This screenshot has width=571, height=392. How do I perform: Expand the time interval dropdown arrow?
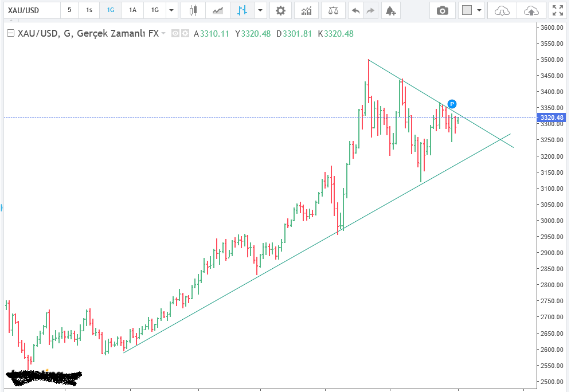(171, 10)
